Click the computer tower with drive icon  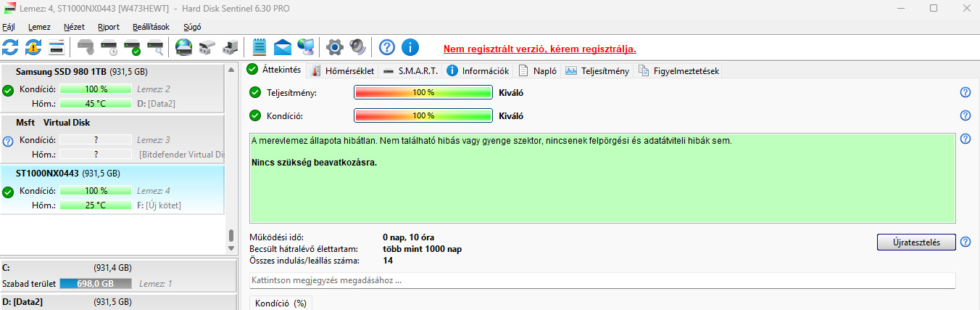231,48
